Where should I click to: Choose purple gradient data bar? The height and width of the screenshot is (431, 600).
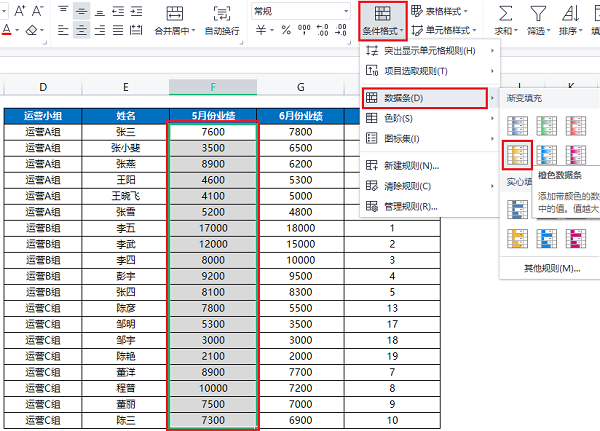[x=576, y=155]
